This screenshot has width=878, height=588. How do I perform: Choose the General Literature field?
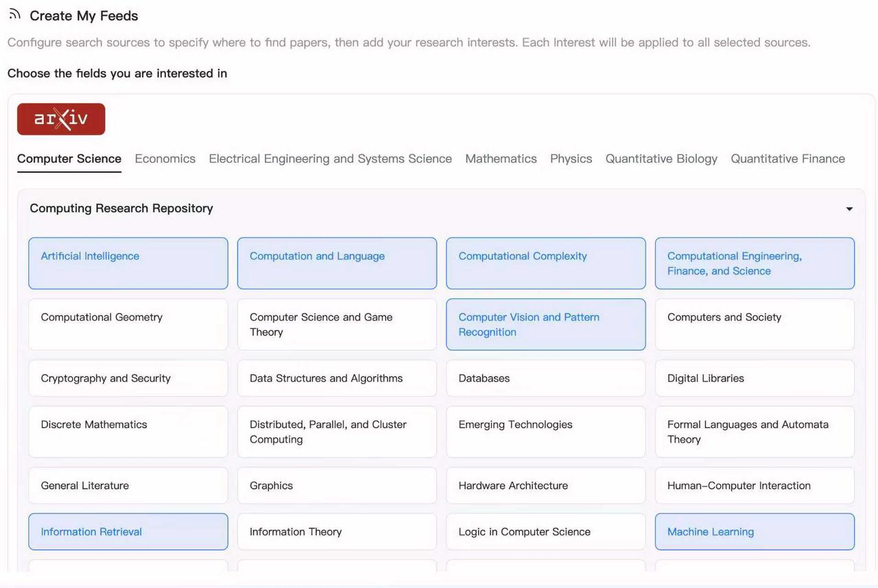point(128,486)
